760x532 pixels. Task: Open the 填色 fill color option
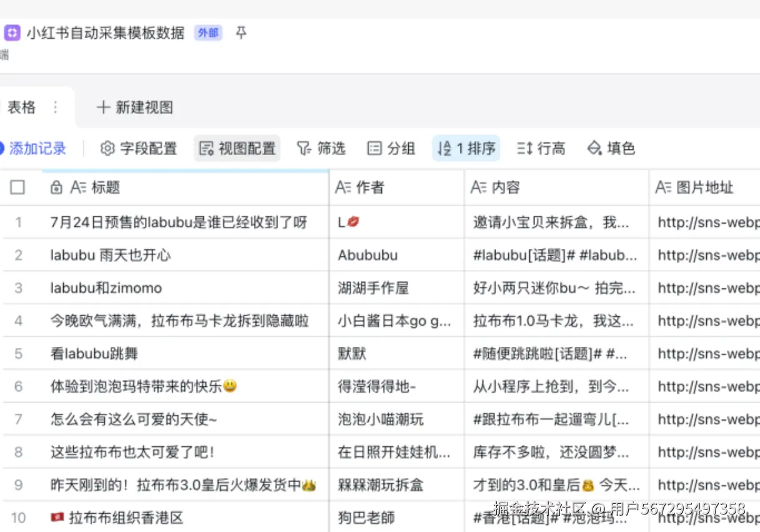coord(611,148)
